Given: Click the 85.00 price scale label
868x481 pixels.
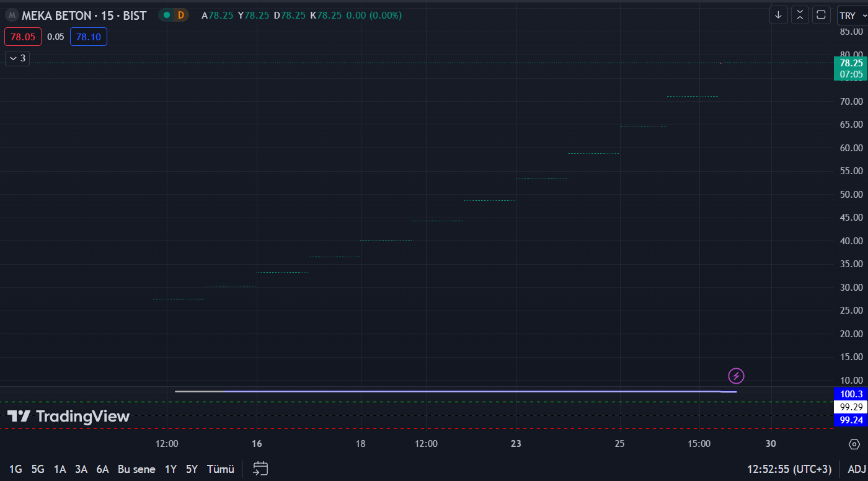Looking at the screenshot, I should point(851,32).
